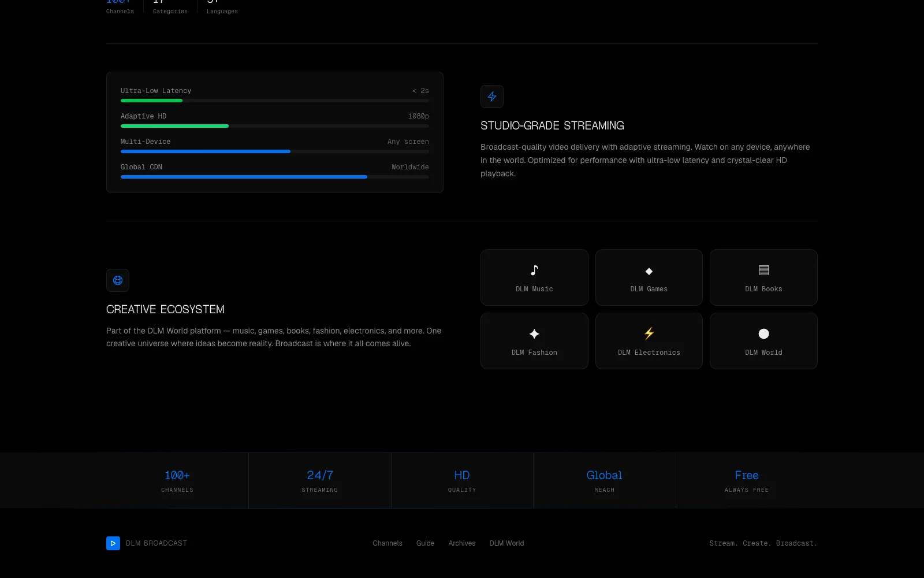Go to Channels footer link
Screen dimensions: 924x578
[388, 543]
